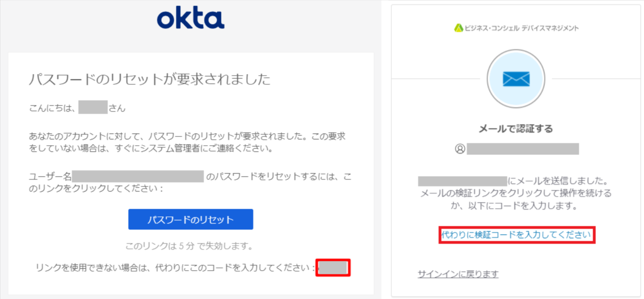Click the blue envelope mail icon
This screenshot has width=644, height=299.
click(x=516, y=79)
